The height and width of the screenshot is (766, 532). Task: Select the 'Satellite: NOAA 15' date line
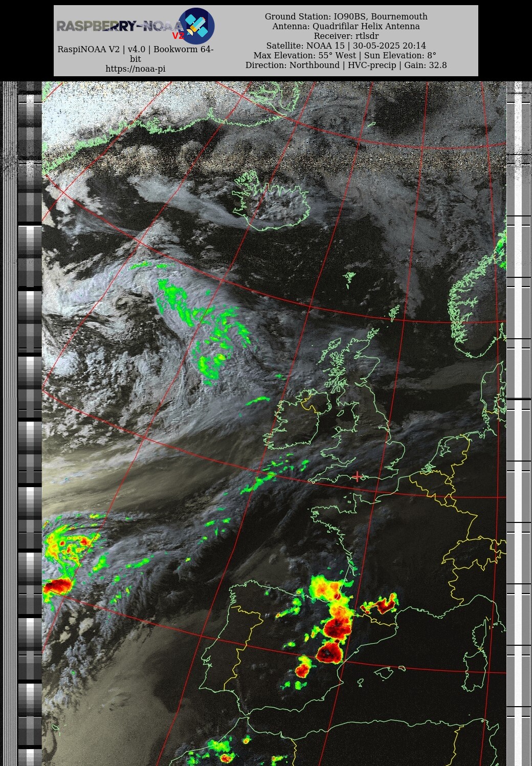pos(346,46)
